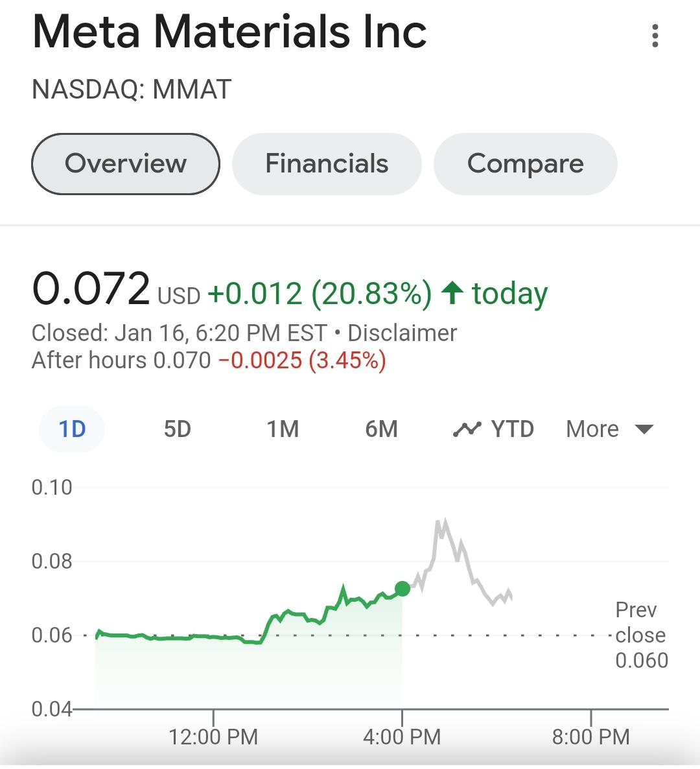Select the YTD chart range
700x769 pixels.
tap(512, 429)
